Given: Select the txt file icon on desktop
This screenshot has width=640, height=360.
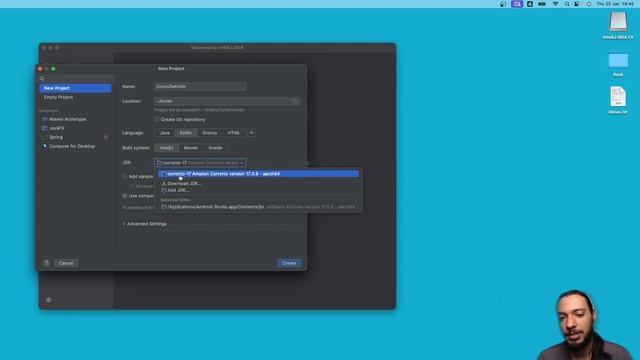Looking at the screenshot, I should (x=618, y=97).
